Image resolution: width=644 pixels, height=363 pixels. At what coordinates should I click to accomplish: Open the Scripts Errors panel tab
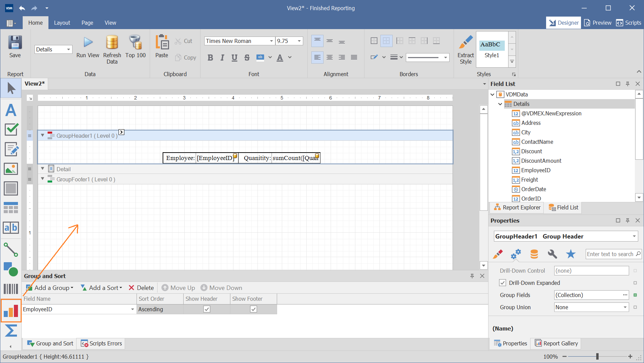[x=101, y=343]
